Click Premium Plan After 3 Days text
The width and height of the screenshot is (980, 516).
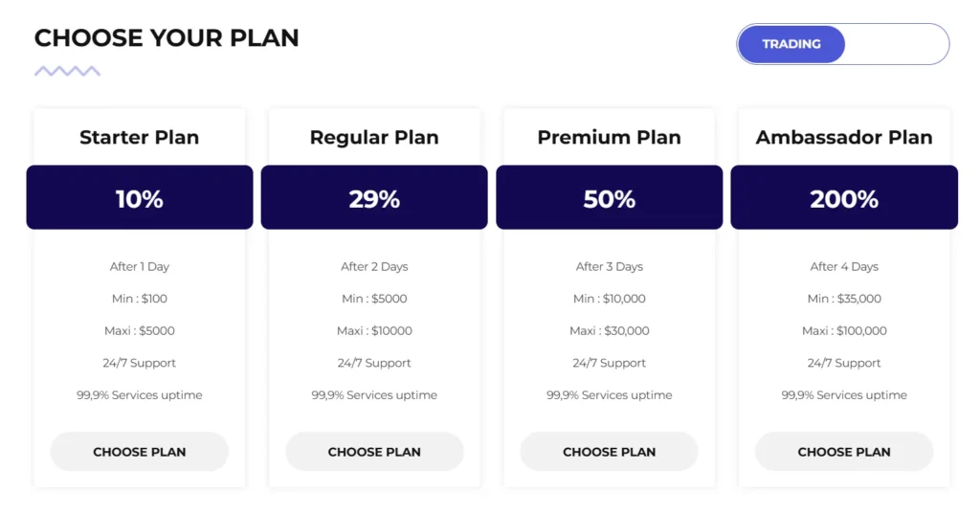610,267
